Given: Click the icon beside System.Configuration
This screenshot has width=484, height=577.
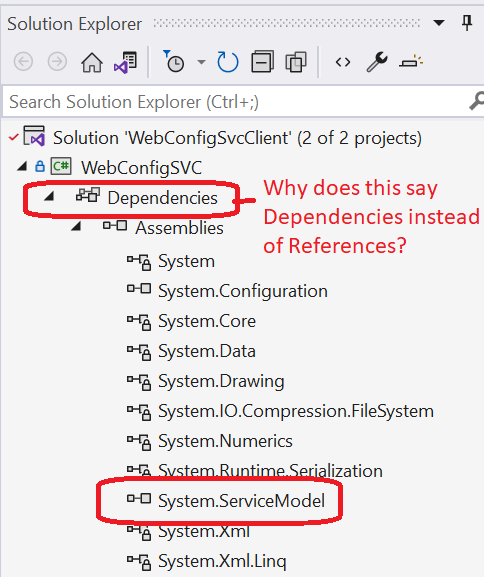Looking at the screenshot, I should click(139, 288).
